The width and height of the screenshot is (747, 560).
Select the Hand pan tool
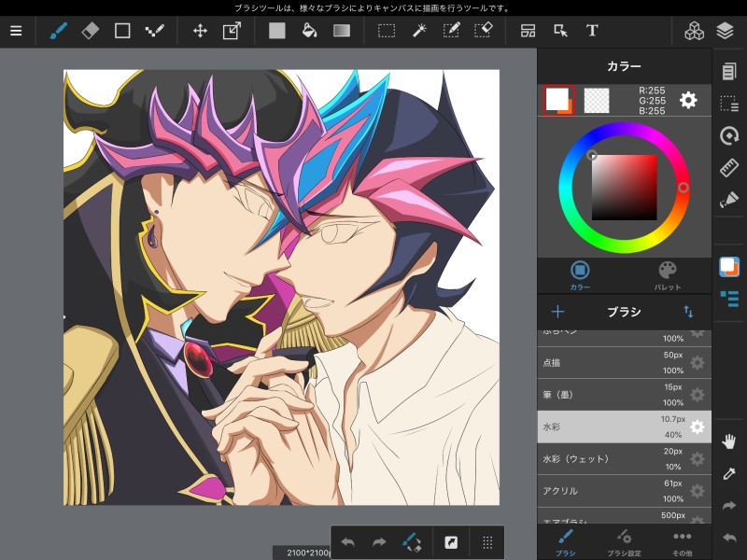pos(729,441)
